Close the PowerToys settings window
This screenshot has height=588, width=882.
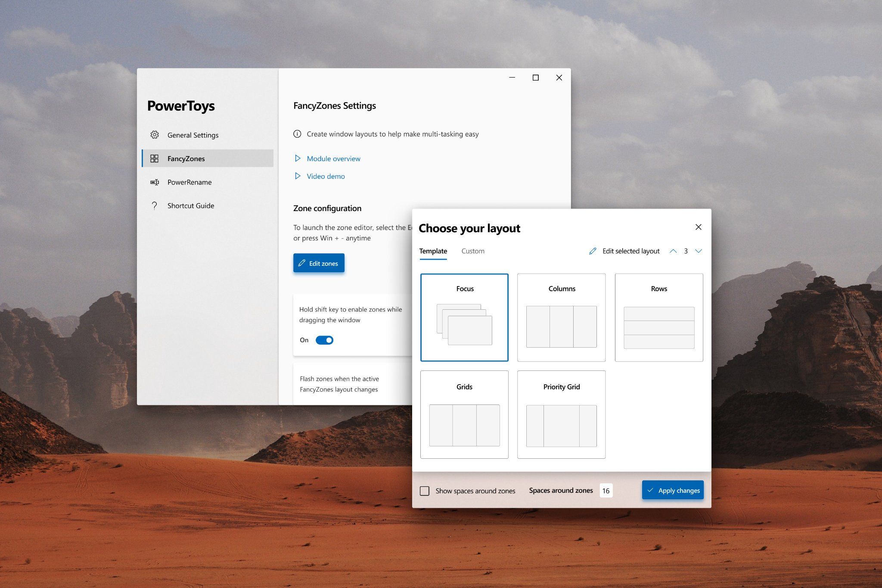(x=559, y=78)
